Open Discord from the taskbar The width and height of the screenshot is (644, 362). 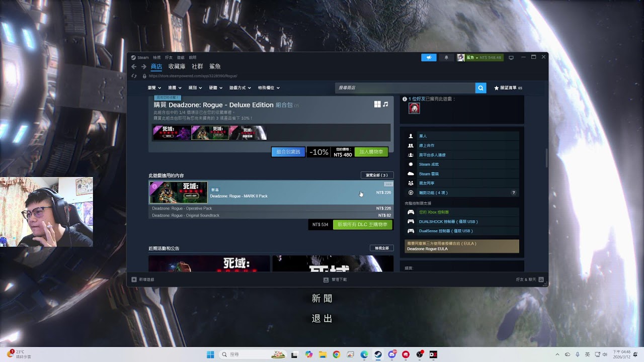[392, 354]
